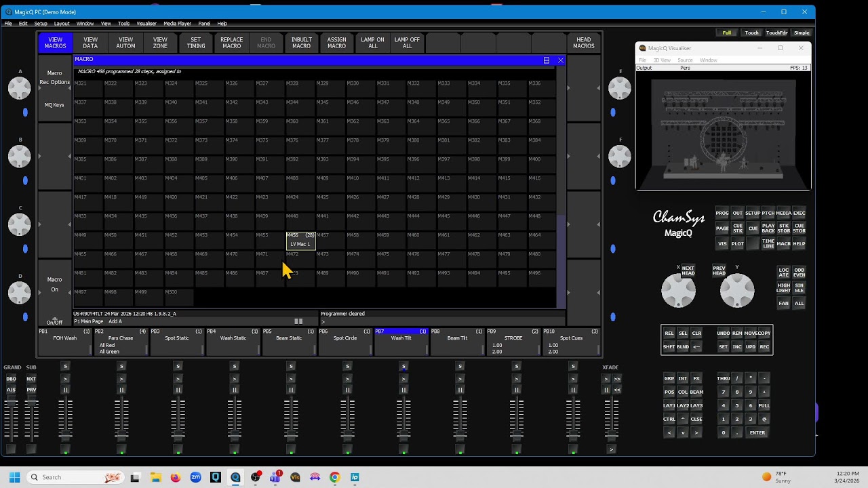Screen dimensions: 868x488
Task: Open Source menu in MagicQ Visualiser
Action: 685,60
